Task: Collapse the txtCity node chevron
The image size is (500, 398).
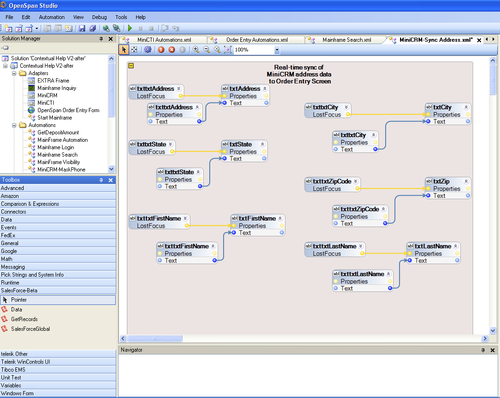Action: (466, 107)
